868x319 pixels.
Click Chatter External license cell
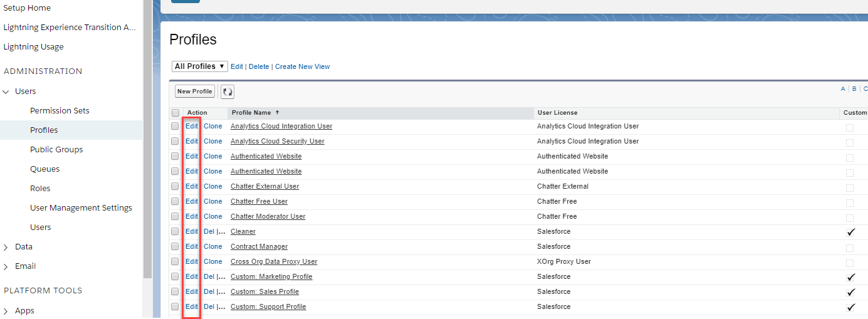click(x=563, y=186)
